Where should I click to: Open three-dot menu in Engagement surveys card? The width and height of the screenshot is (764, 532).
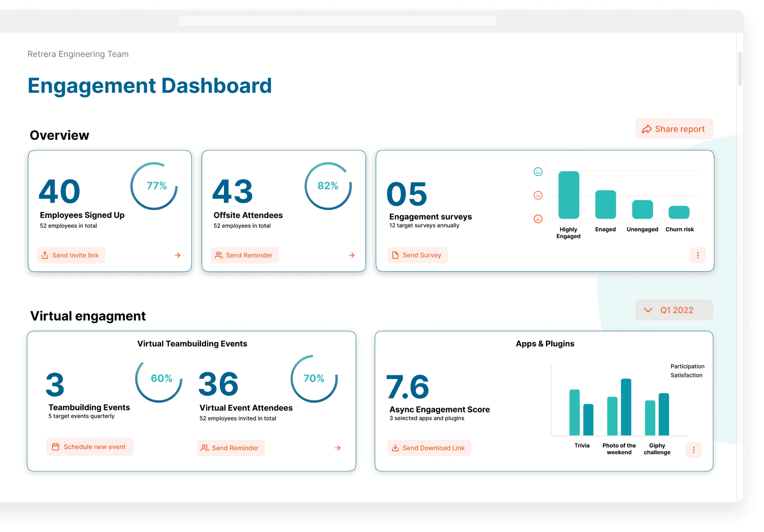click(698, 255)
